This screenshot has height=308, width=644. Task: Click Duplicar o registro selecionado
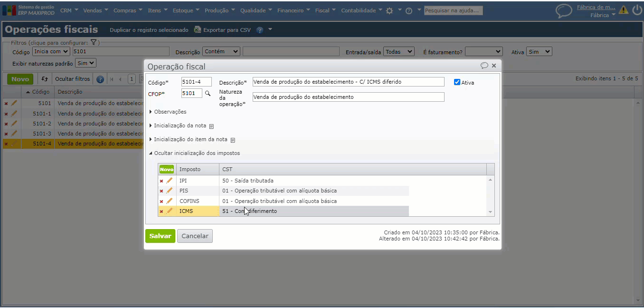149,30
